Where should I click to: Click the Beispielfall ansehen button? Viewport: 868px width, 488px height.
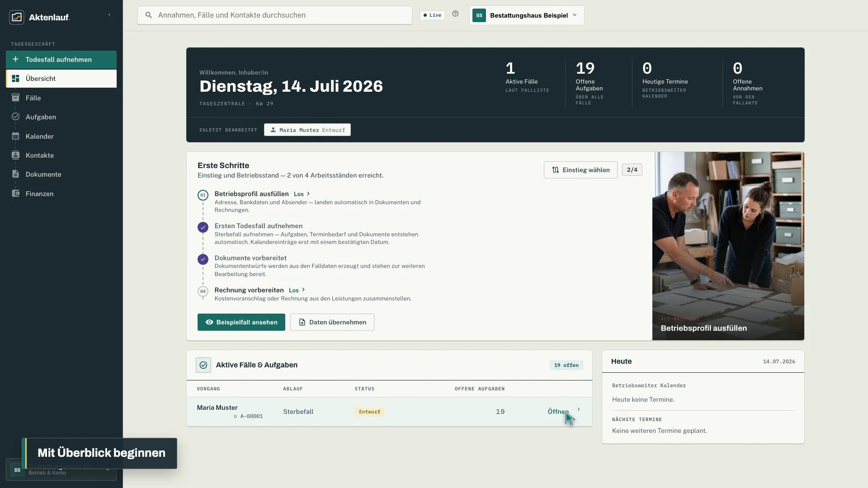coord(241,322)
